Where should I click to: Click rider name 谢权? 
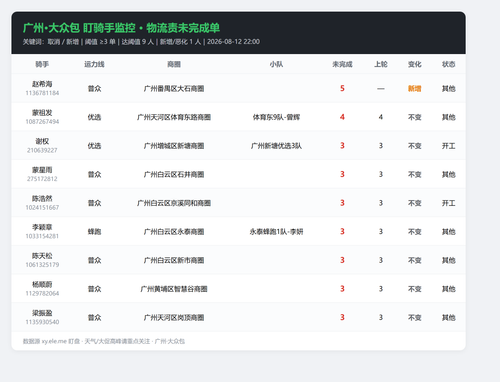click(x=42, y=141)
